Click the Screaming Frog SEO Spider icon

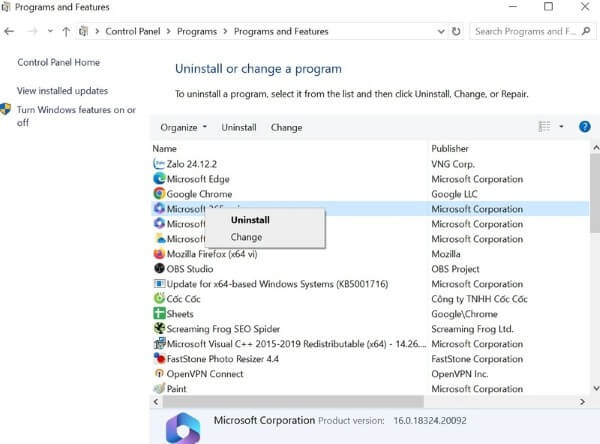click(x=159, y=329)
